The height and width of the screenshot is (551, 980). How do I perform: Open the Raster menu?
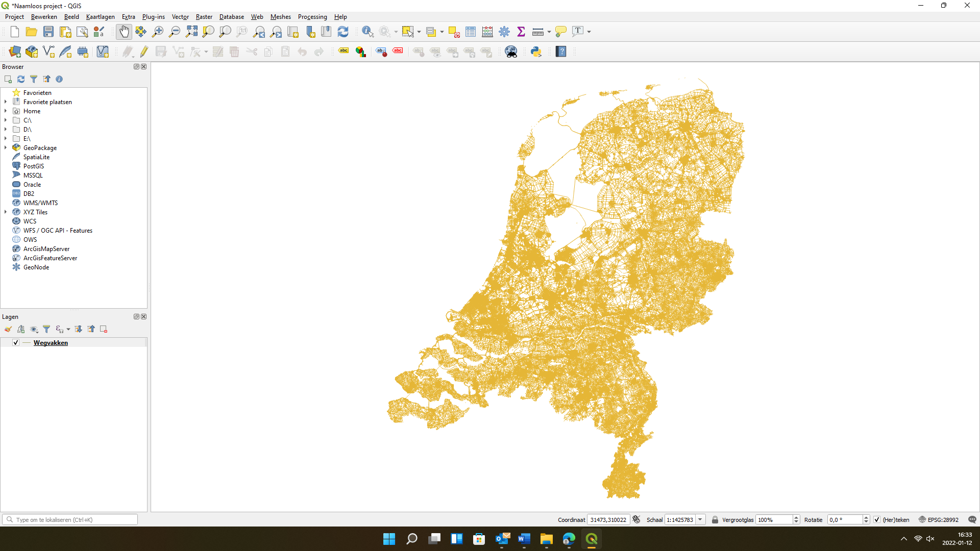[204, 17]
